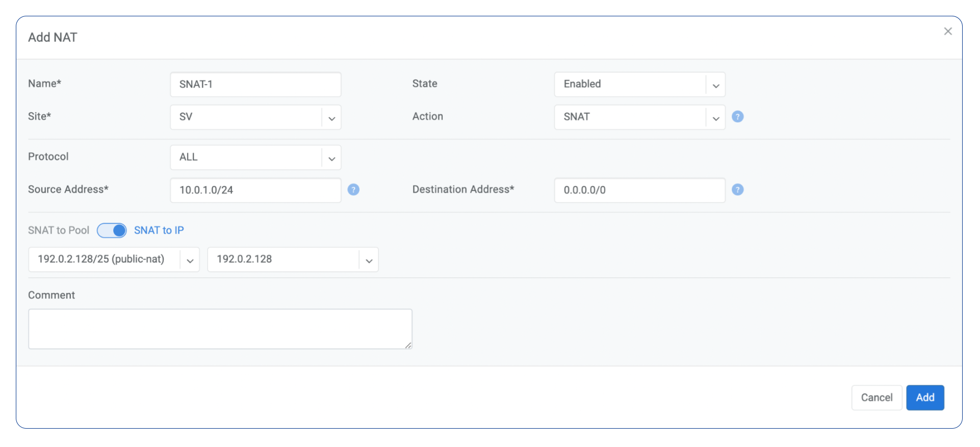This screenshot has width=980, height=447.
Task: Click the Comment box resize handle
Action: click(x=408, y=346)
